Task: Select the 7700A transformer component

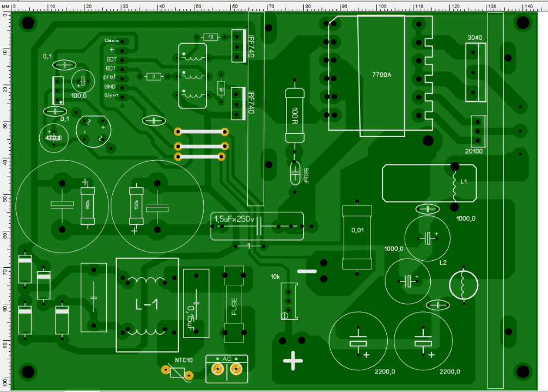Action: pos(381,75)
